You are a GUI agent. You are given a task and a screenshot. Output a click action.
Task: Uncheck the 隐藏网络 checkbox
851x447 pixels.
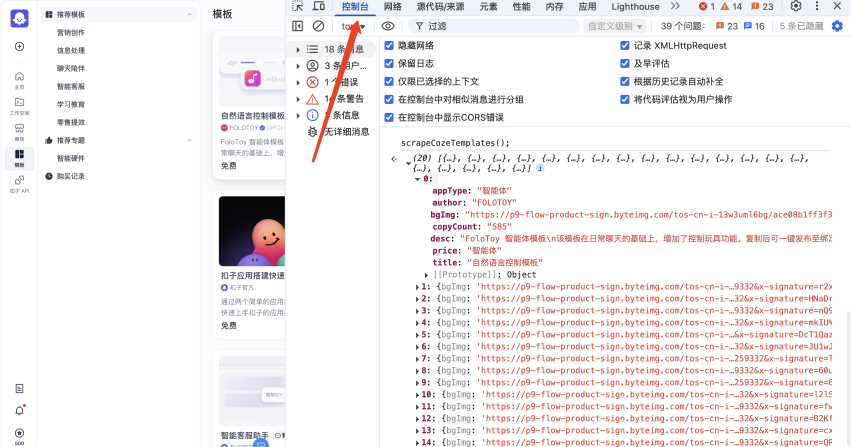390,46
